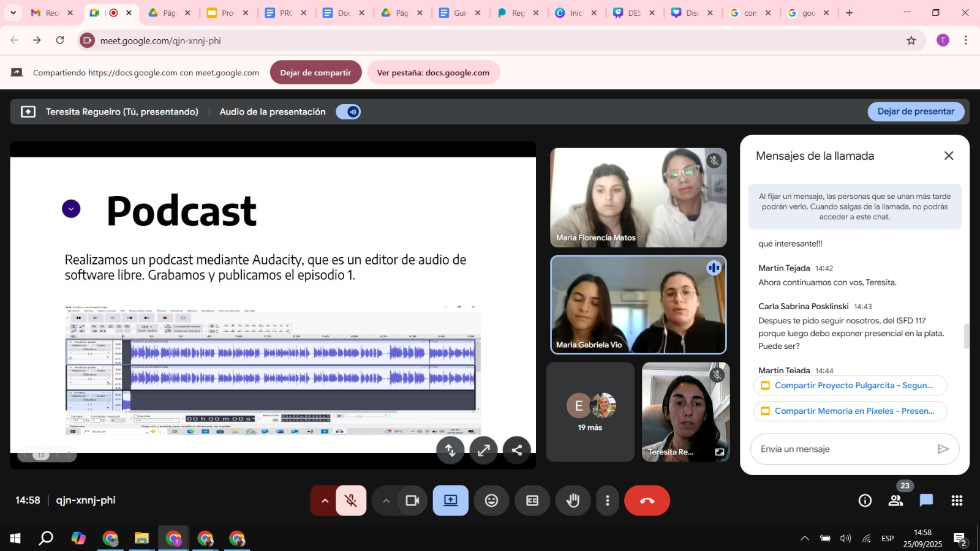
Task: Toggle the presentation audio switch
Action: pos(348,112)
